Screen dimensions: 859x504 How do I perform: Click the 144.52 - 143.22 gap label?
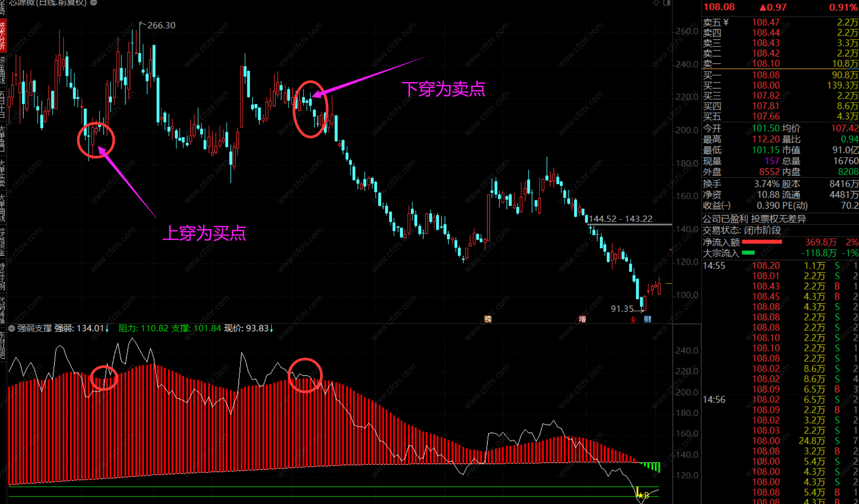[620, 219]
